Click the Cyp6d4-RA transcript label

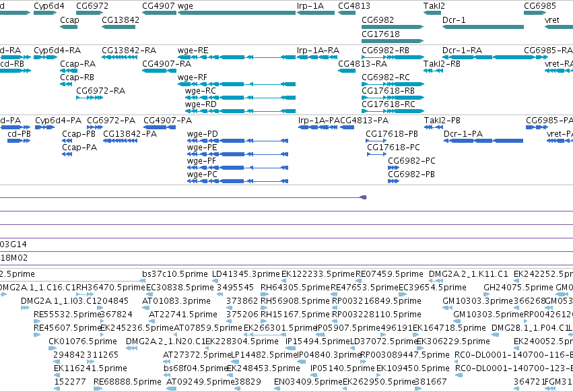57,50
